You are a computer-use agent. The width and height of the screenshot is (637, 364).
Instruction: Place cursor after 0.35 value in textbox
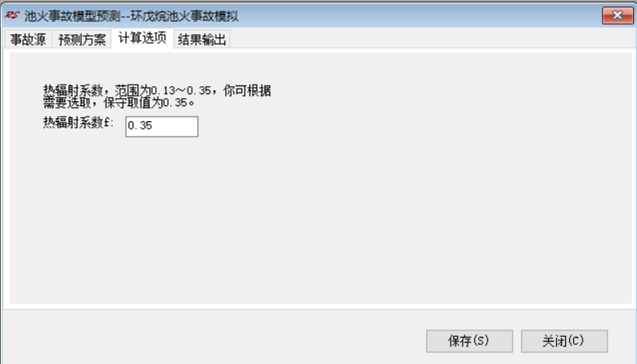[153, 126]
